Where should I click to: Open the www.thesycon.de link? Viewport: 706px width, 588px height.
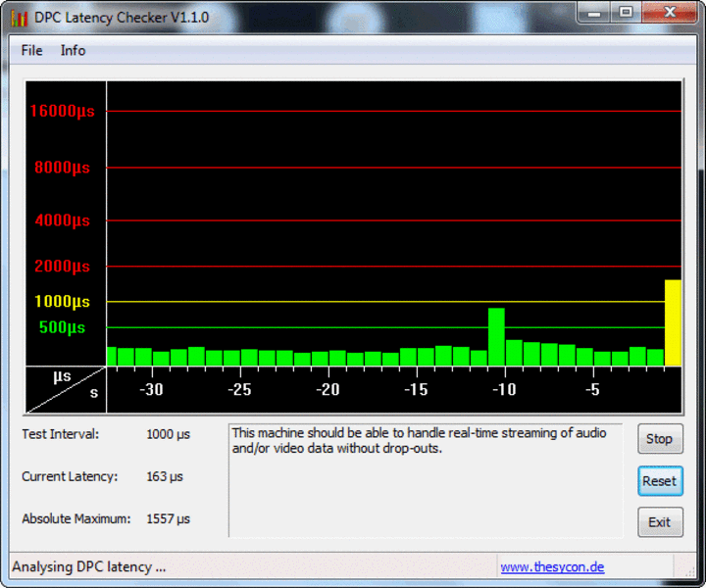(552, 566)
